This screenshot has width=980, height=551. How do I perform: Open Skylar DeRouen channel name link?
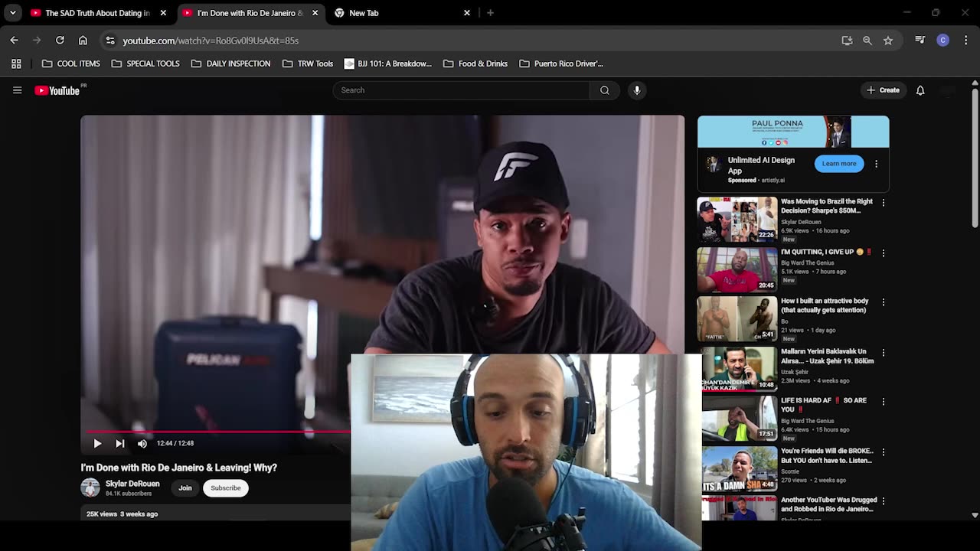click(132, 484)
